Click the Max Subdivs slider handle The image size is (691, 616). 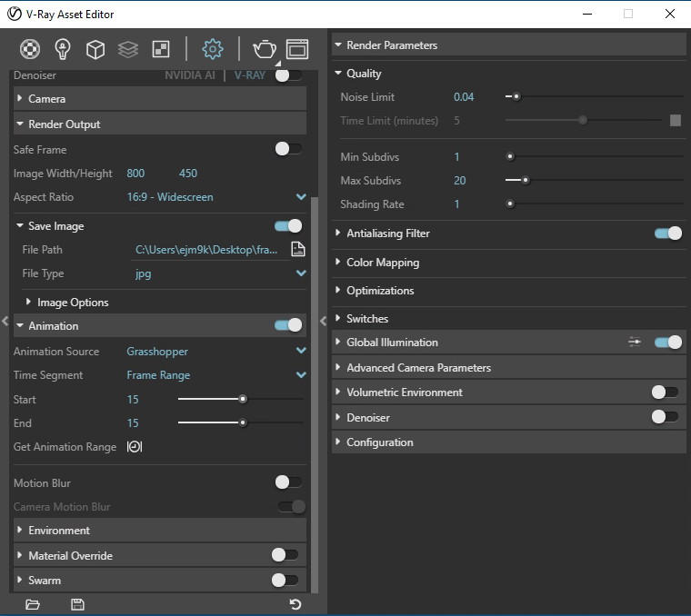tap(525, 180)
